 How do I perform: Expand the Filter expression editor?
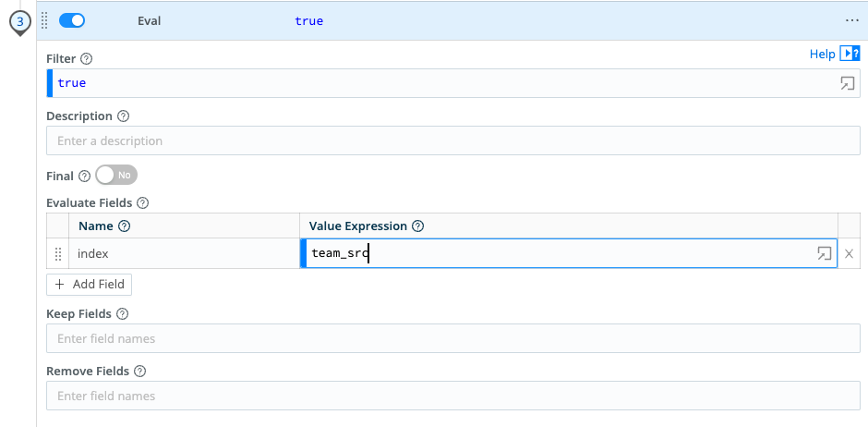coord(847,83)
